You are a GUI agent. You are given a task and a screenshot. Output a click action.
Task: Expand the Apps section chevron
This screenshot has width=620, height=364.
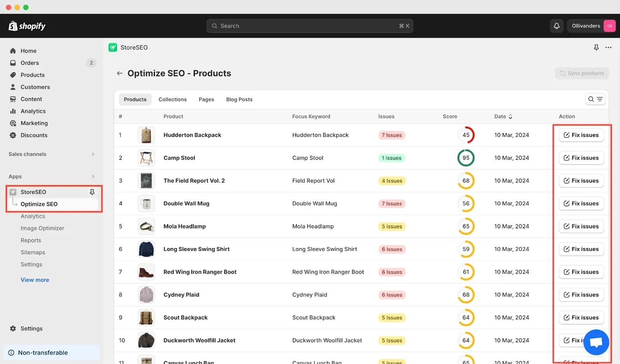point(93,177)
